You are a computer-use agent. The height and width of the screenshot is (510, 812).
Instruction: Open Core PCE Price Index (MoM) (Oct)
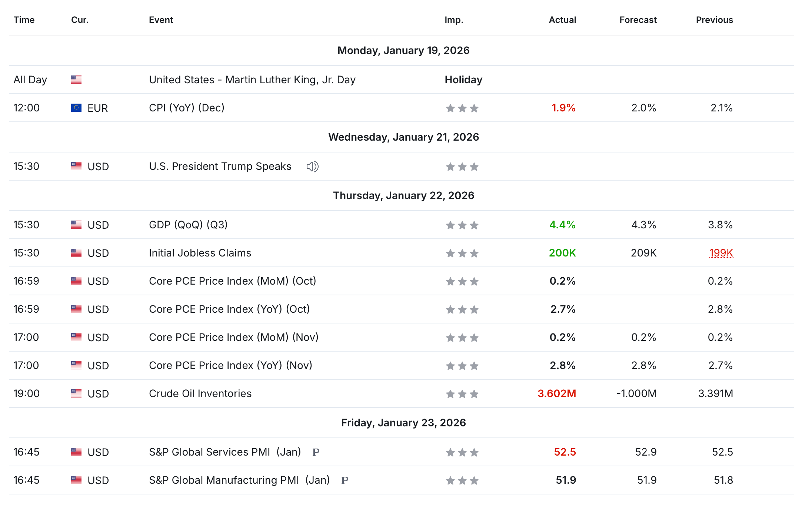(232, 281)
